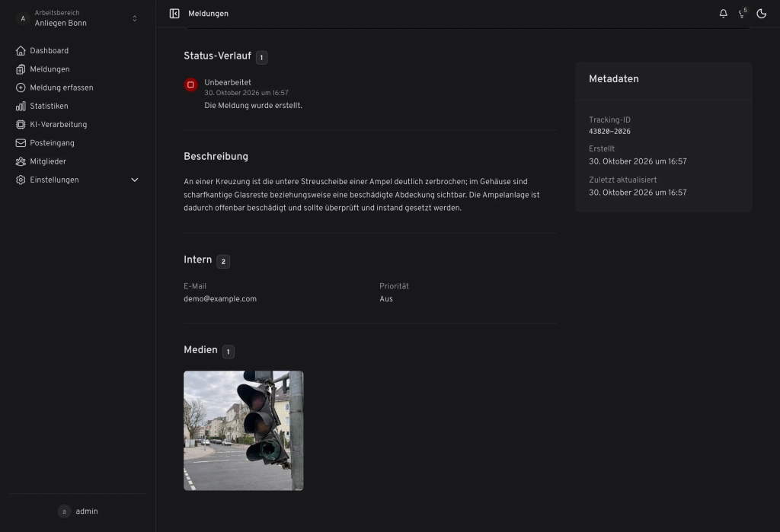Screen dimensions: 780x532
Task: Click the Dashboard home icon
Action: (21, 51)
